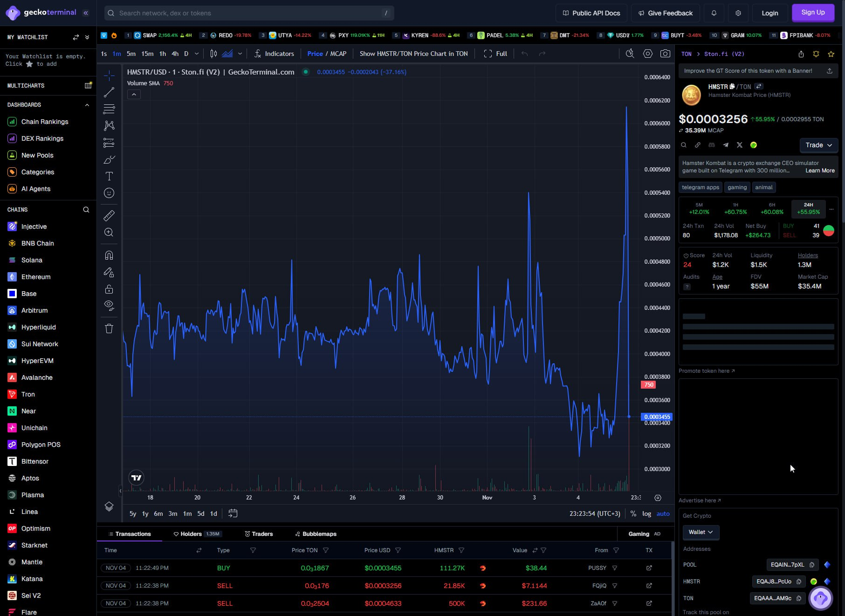Activate the magnet mode tool
Screen dimensions: 845x616
tap(109, 255)
